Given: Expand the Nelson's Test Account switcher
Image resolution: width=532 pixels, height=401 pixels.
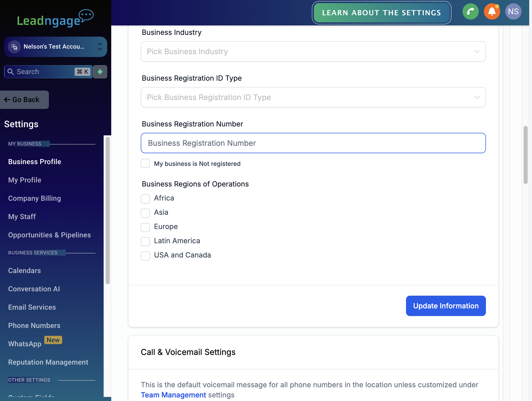Looking at the screenshot, I should click(55, 47).
